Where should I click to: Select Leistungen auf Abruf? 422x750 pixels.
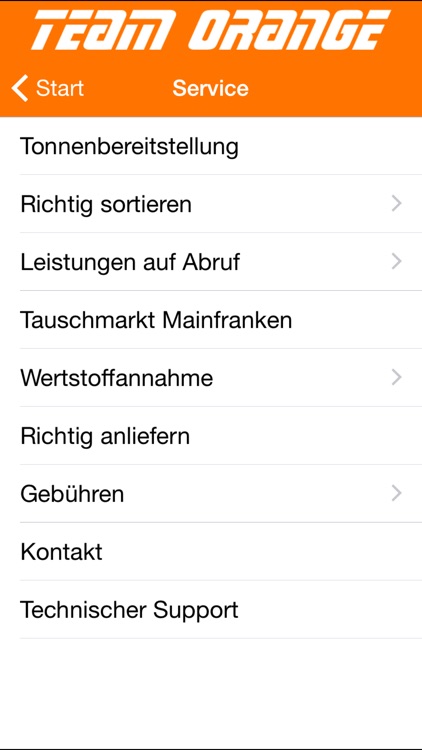(211, 262)
